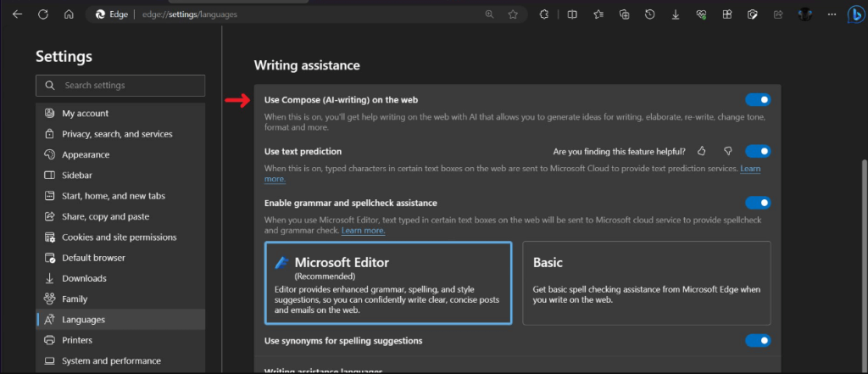
Task: Click the Share icon in the toolbar
Action: click(x=778, y=14)
